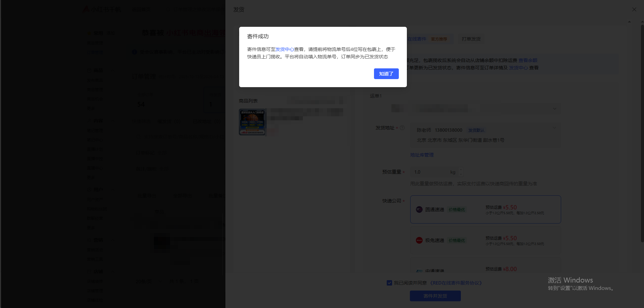Open the 发货地址 address dropdown
Screen dimensions: 644x308
[x=485, y=135]
